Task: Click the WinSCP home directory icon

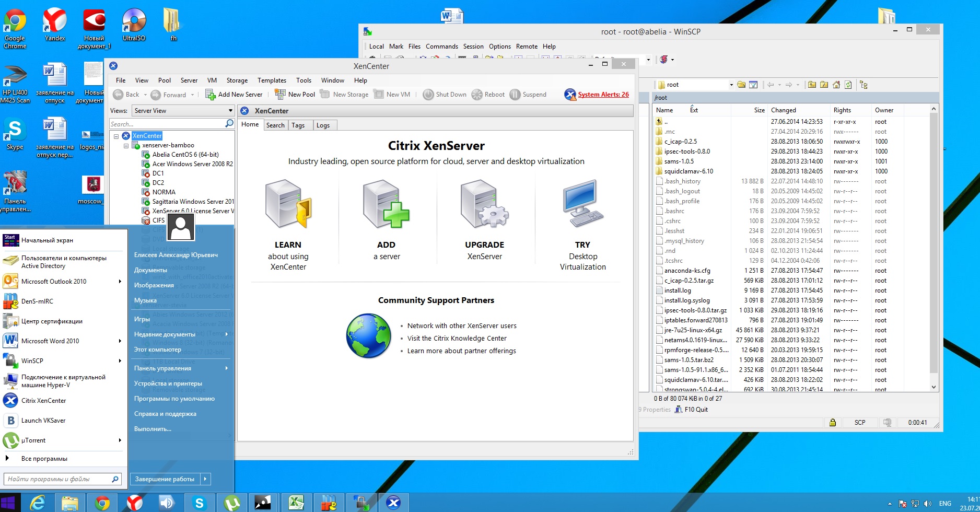Action: 836,85
